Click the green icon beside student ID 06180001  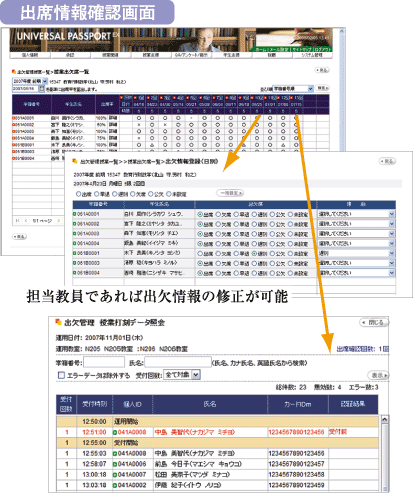tap(75, 253)
